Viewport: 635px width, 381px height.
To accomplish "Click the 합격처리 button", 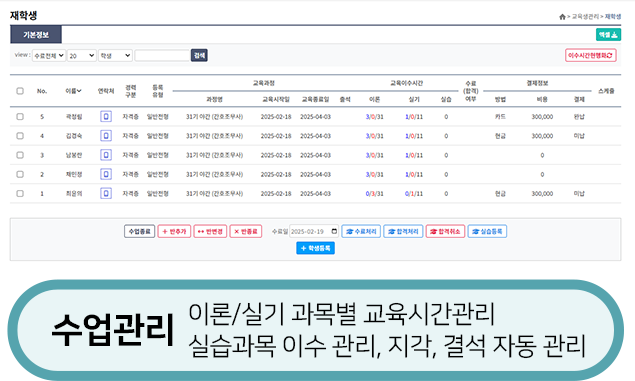I will [403, 231].
